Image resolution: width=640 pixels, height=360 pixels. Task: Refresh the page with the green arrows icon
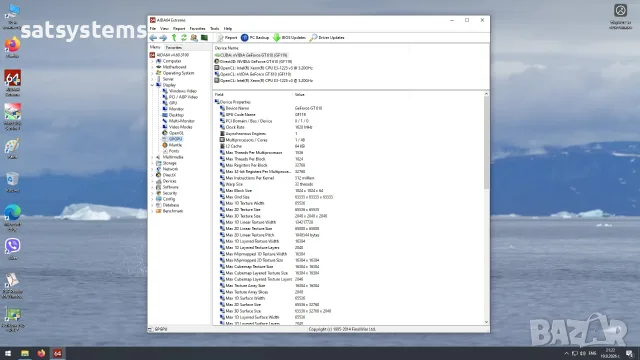click(184, 38)
